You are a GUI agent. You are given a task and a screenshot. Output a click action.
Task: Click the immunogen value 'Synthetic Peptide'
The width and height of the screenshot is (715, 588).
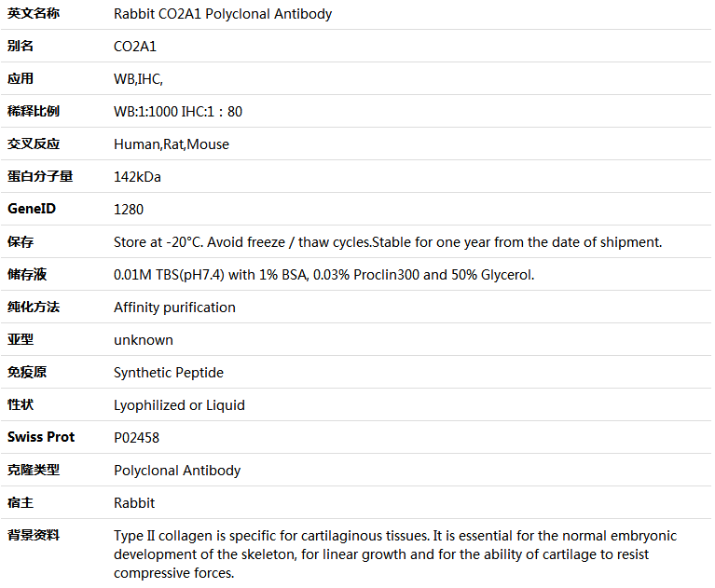(169, 373)
